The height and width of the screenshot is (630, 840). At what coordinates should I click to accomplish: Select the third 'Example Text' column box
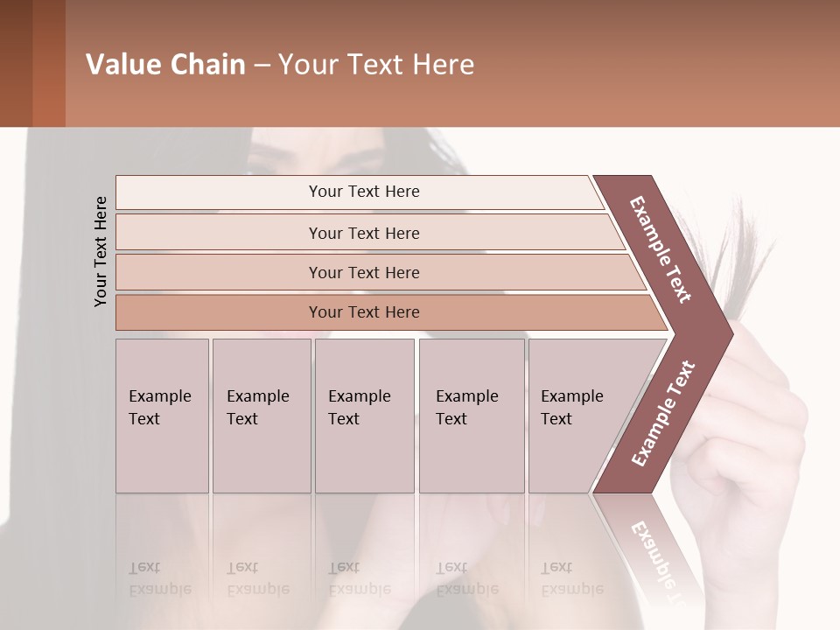pos(365,416)
